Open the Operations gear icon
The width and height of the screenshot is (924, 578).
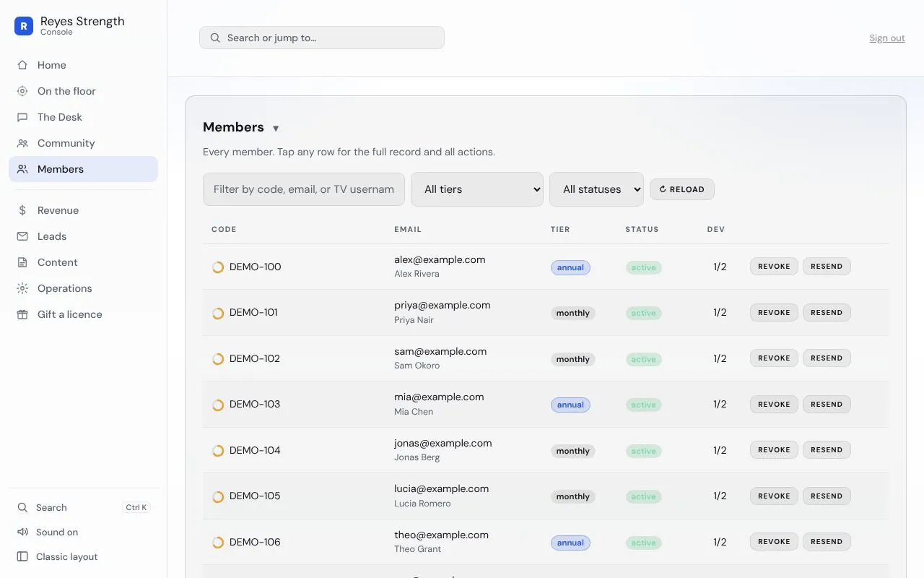[x=23, y=288]
